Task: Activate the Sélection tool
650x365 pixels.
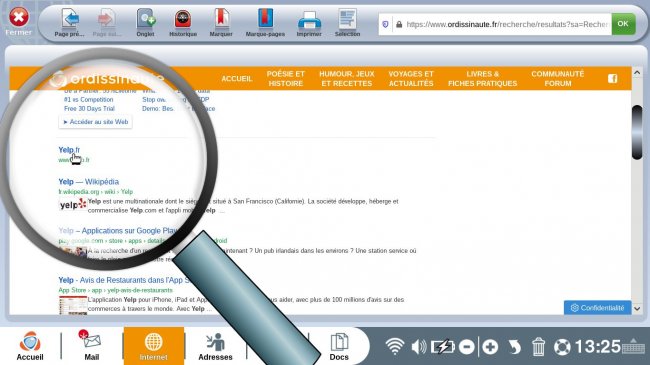Action: click(x=347, y=23)
